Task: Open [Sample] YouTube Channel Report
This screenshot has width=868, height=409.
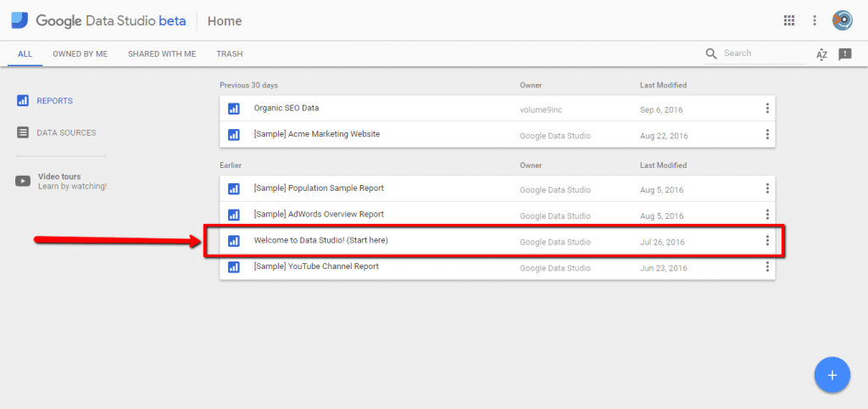Action: (x=316, y=266)
